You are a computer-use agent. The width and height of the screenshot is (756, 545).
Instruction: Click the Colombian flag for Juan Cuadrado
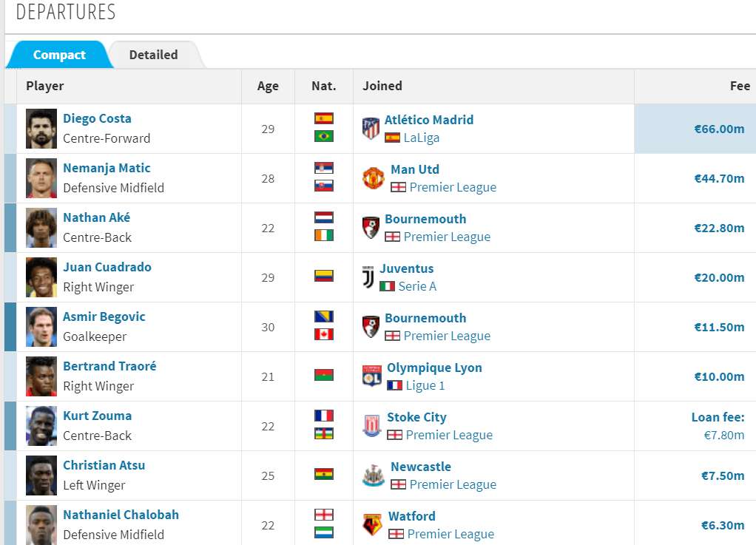pos(324,276)
